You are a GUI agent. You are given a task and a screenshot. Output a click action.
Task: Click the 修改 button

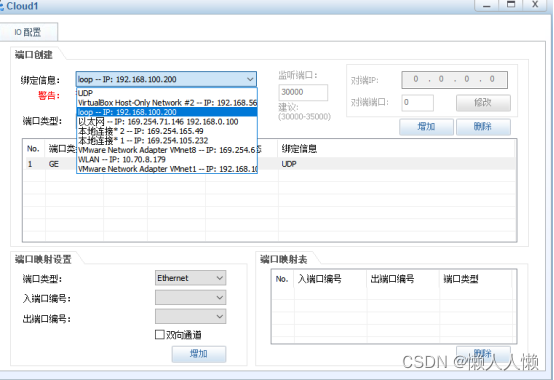(x=483, y=102)
